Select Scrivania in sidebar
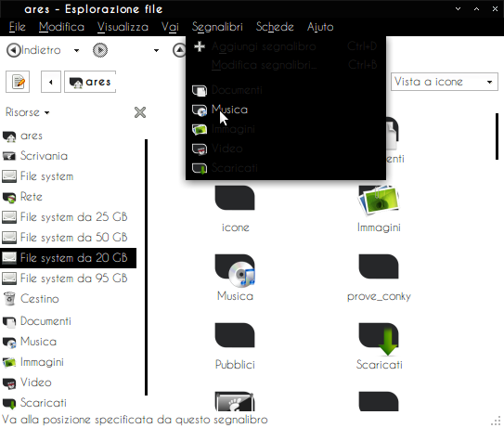The width and height of the screenshot is (504, 428). pos(68,156)
